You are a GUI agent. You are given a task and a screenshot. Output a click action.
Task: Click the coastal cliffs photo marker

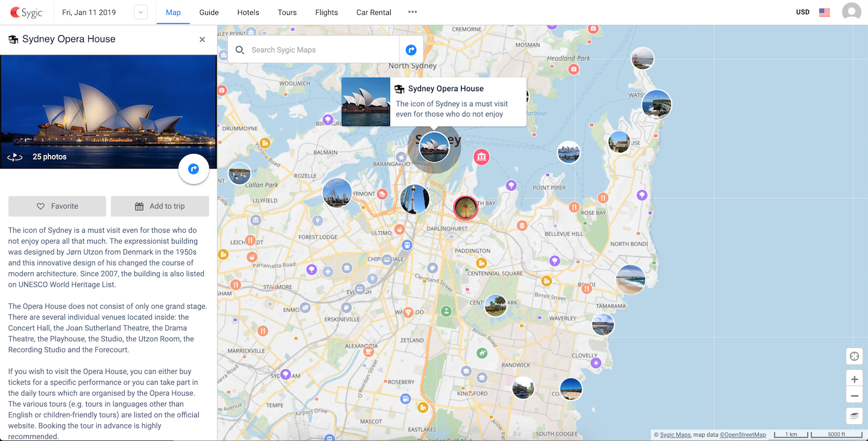656,104
